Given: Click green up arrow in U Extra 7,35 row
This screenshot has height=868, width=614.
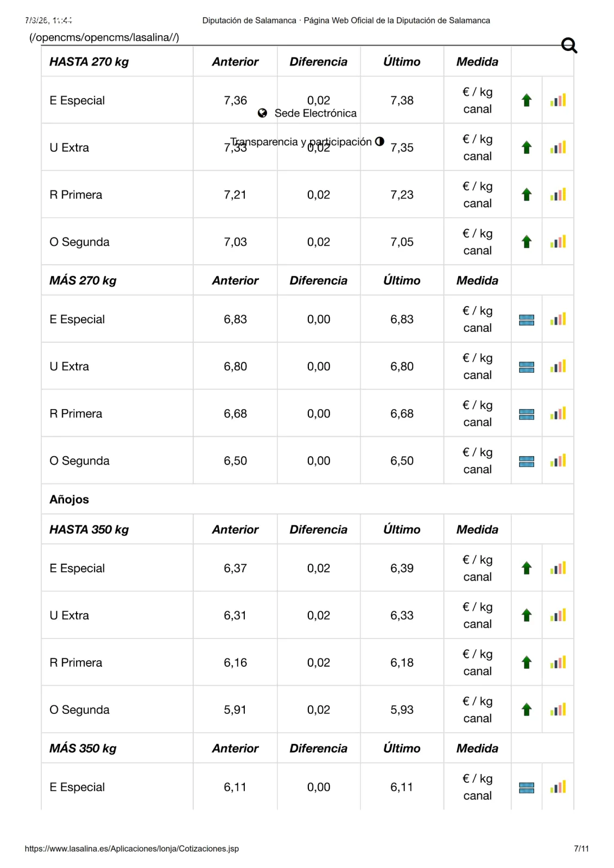Looking at the screenshot, I should [526, 147].
